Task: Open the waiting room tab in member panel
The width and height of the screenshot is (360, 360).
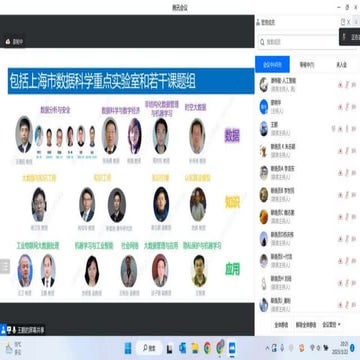Action: click(307, 65)
